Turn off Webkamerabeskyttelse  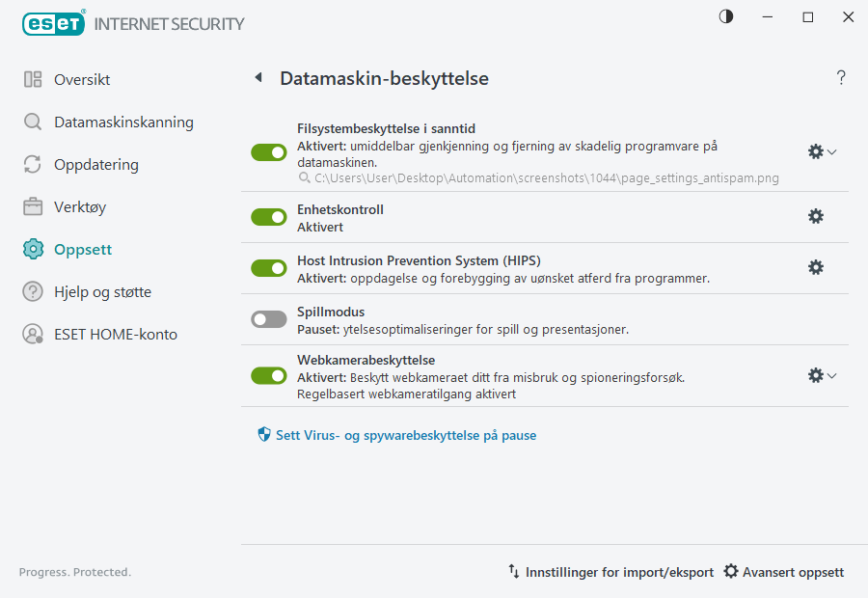coord(268,375)
